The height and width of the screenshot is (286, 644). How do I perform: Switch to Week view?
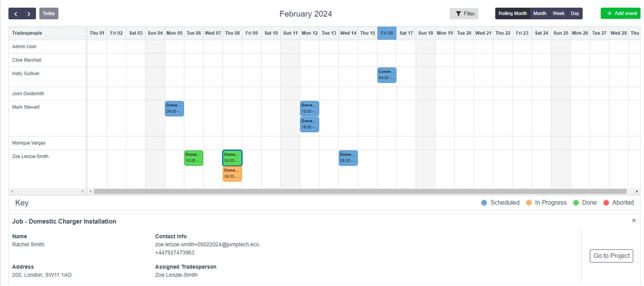(558, 14)
